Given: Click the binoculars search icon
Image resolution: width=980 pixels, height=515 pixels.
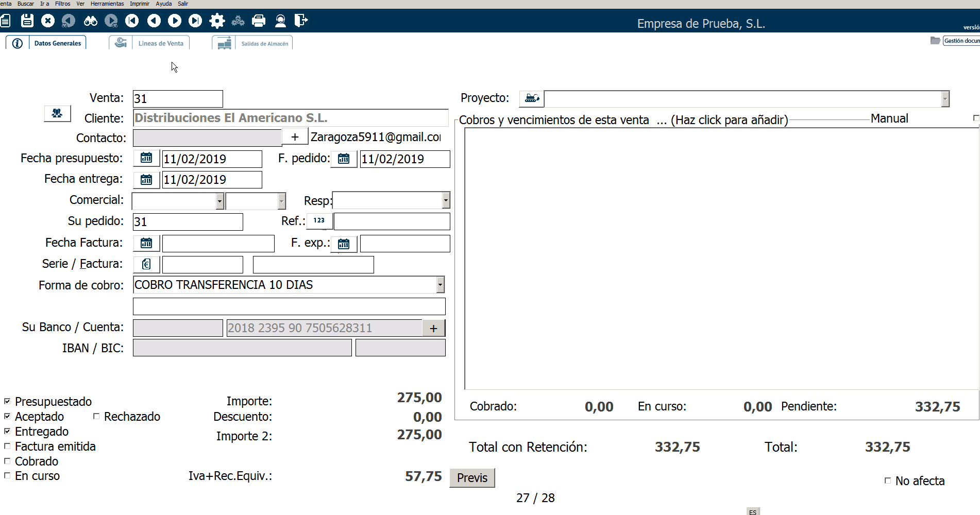Looking at the screenshot, I should pyautogui.click(x=91, y=21).
